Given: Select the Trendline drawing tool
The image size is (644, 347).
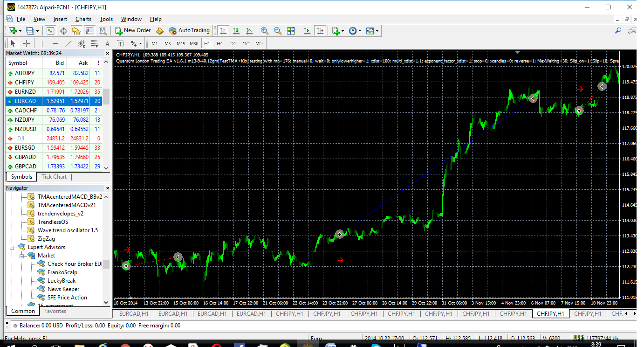Looking at the screenshot, I should tap(69, 43).
